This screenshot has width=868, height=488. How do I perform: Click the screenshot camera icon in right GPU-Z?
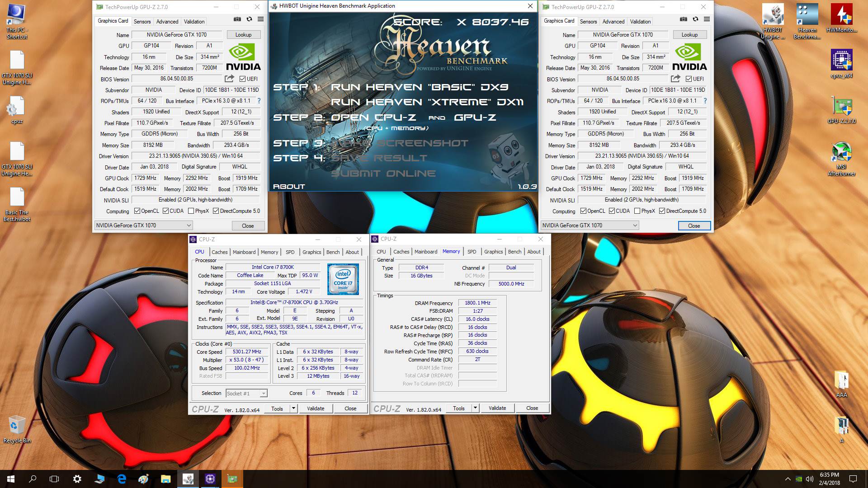point(684,19)
